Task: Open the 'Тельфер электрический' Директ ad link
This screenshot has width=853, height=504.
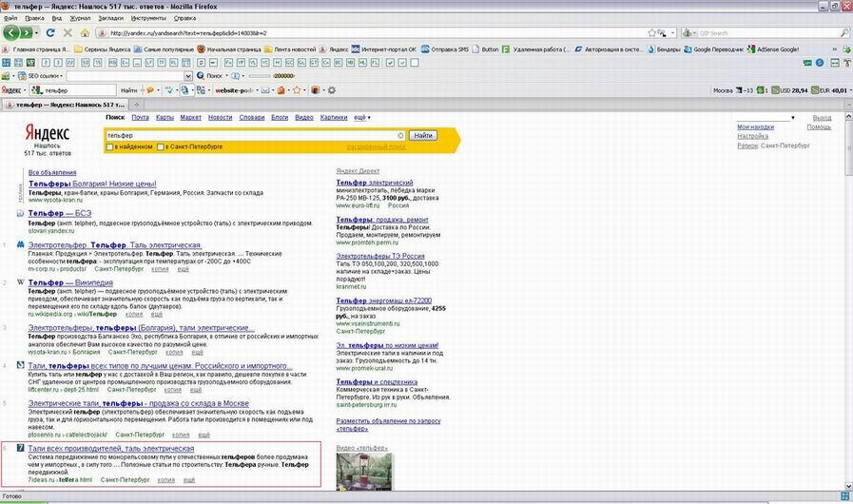Action: (375, 183)
